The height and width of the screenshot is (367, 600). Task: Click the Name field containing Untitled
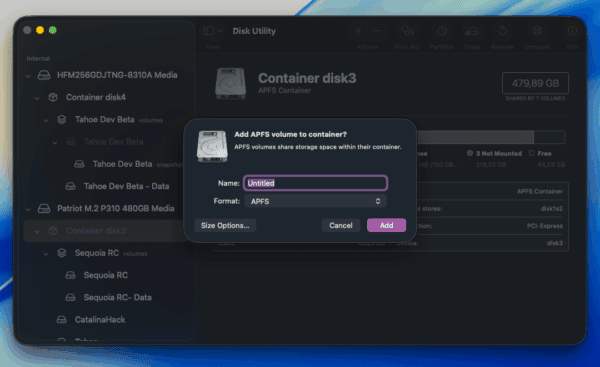pos(315,183)
